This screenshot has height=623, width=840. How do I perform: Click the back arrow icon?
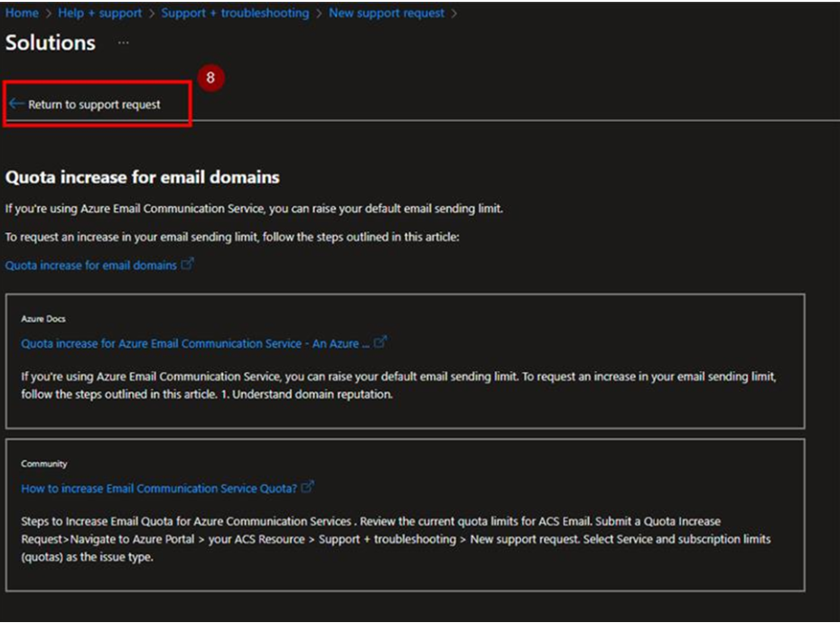tap(16, 104)
